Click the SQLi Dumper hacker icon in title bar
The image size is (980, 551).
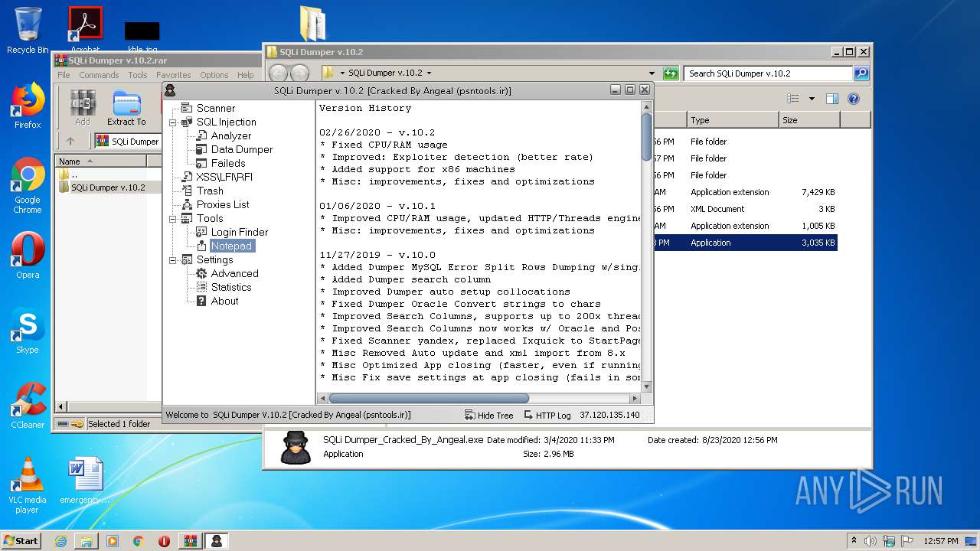click(170, 90)
